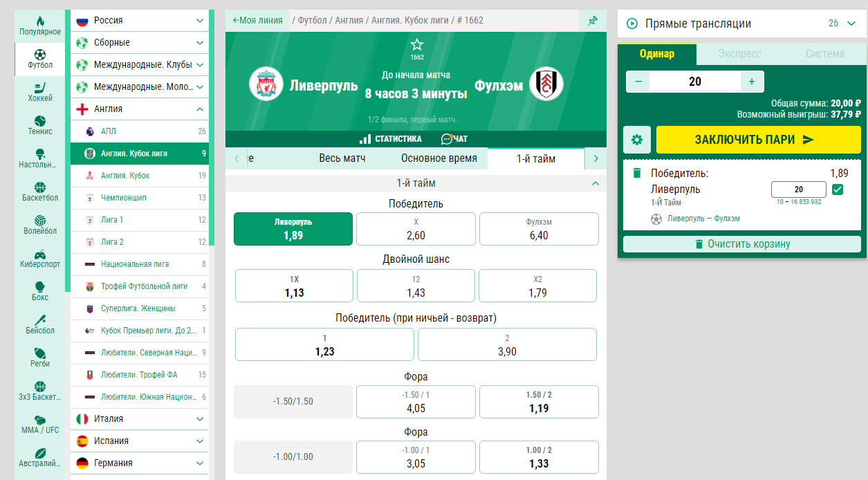Image resolution: width=868 pixels, height=480 pixels.
Task: Clear the slip with Очистить корзину
Action: point(742,244)
